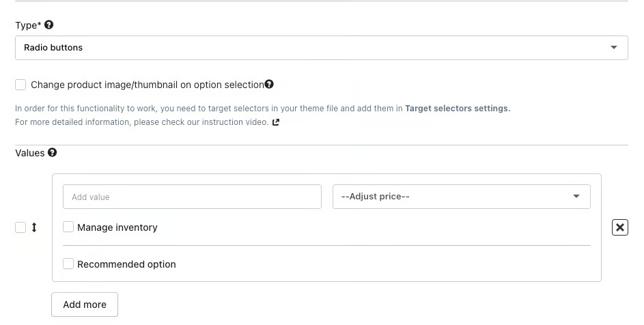
Task: Focus the Add value input field
Action: (x=192, y=197)
